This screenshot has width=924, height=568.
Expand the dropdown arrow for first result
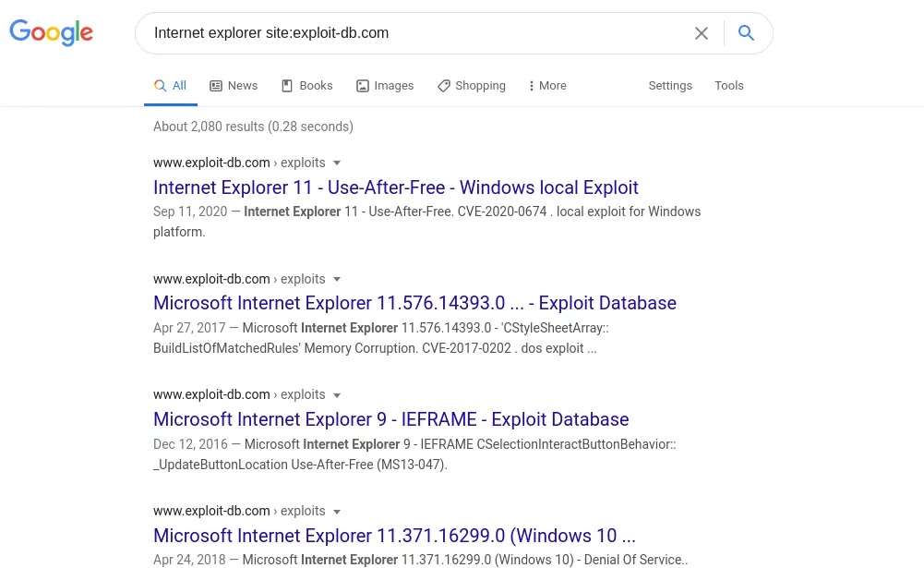[337, 163]
